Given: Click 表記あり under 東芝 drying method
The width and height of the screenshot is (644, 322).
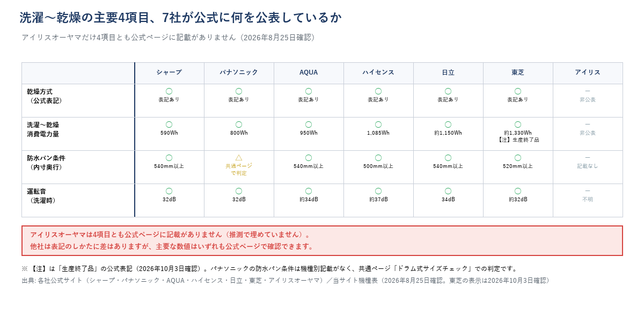Looking at the screenshot, I should click(518, 100).
